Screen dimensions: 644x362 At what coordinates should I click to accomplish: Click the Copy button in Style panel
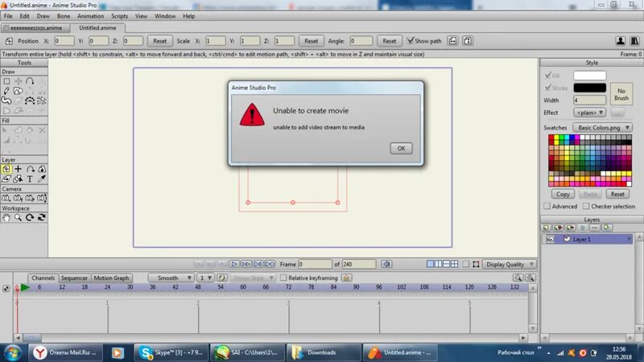pyautogui.click(x=563, y=194)
